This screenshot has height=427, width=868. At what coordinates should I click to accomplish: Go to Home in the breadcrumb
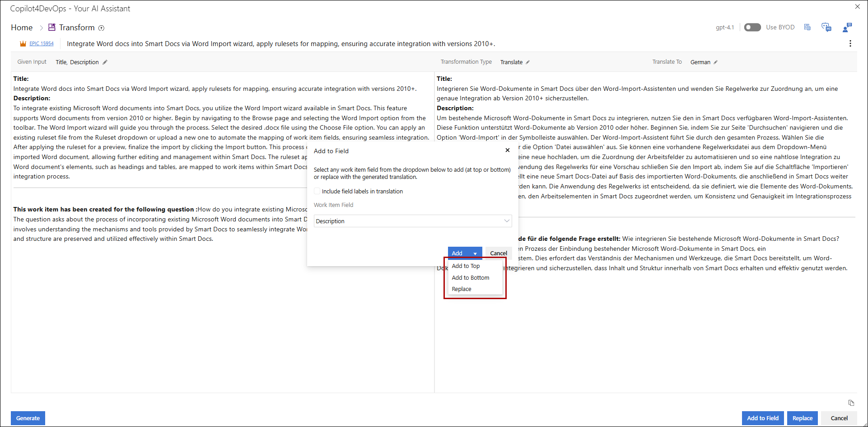coord(22,28)
